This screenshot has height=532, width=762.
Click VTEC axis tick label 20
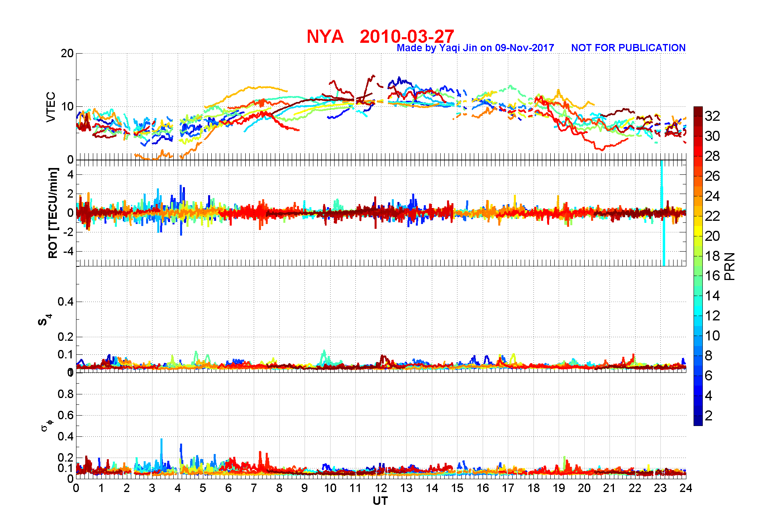(x=67, y=54)
